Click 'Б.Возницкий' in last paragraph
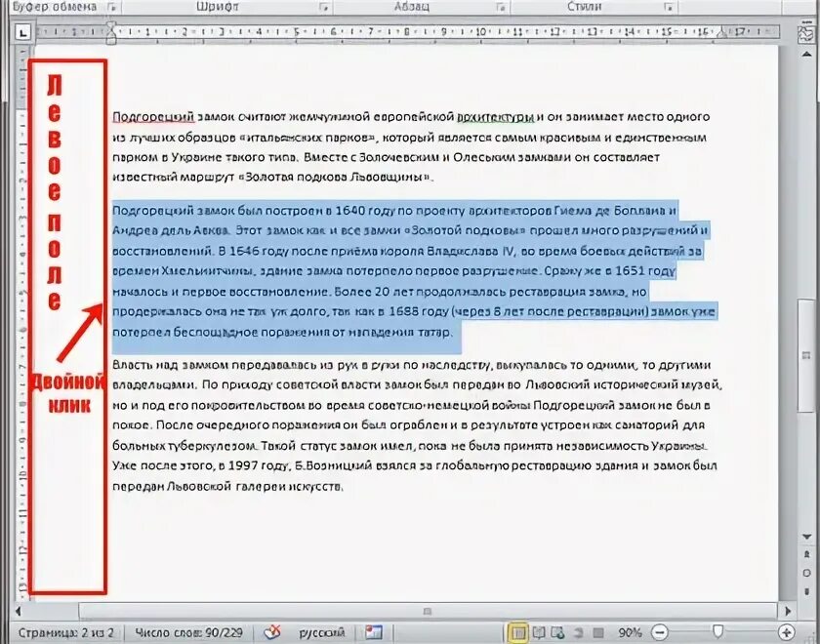The height and width of the screenshot is (644, 820). click(334, 465)
